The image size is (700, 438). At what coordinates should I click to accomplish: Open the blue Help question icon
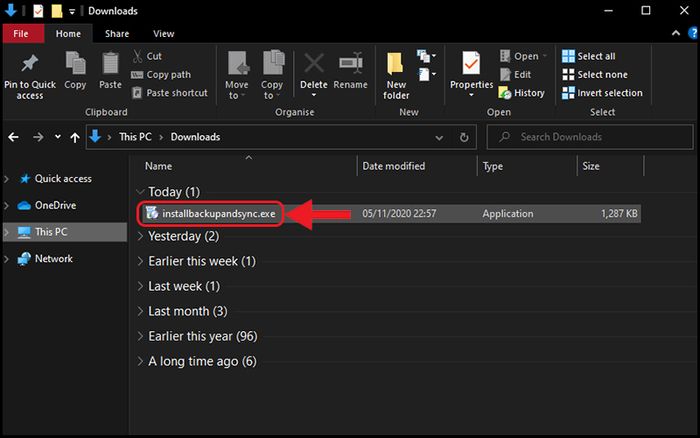pyautogui.click(x=693, y=33)
